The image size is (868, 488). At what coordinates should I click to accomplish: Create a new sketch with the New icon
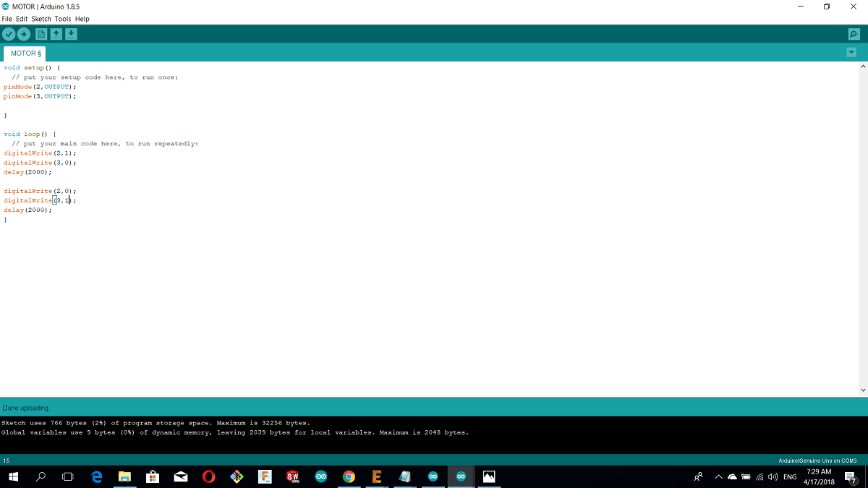[41, 34]
